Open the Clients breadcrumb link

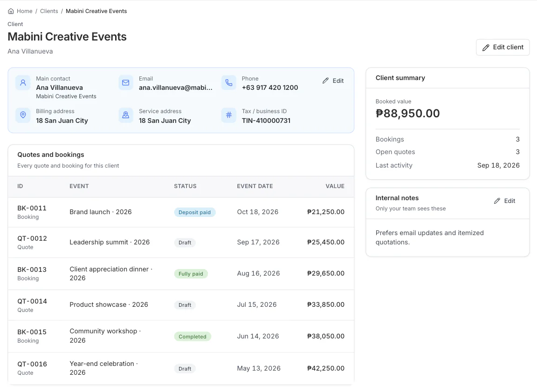coord(49,11)
